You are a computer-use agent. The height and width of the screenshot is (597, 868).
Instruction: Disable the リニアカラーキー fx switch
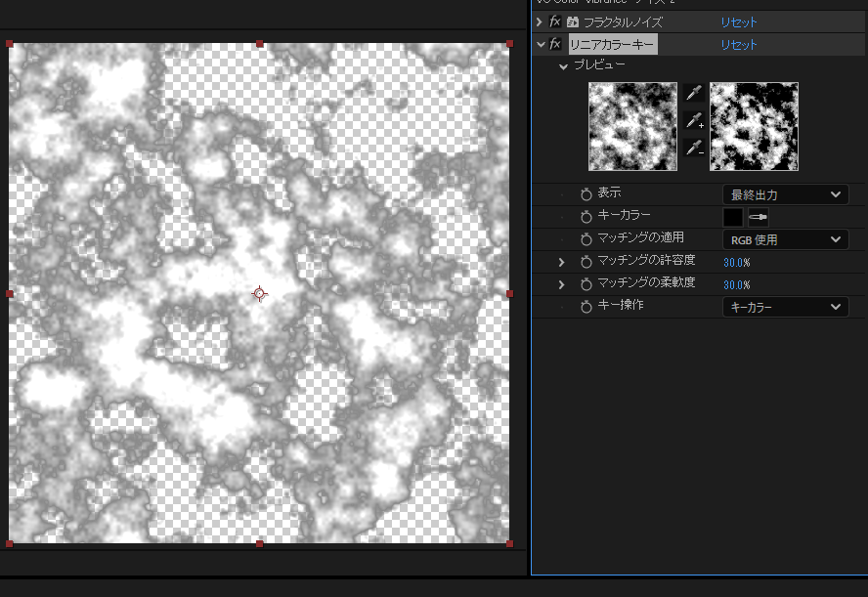click(554, 44)
